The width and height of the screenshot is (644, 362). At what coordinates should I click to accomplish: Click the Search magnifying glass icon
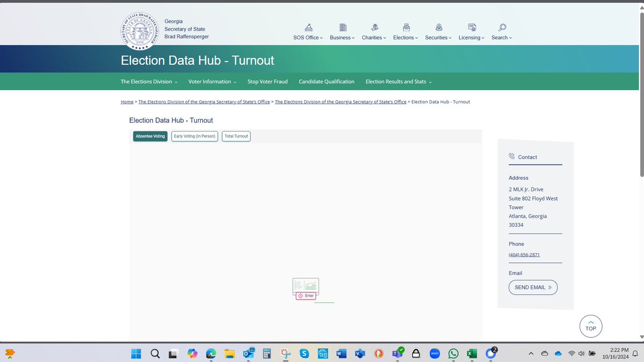click(501, 27)
